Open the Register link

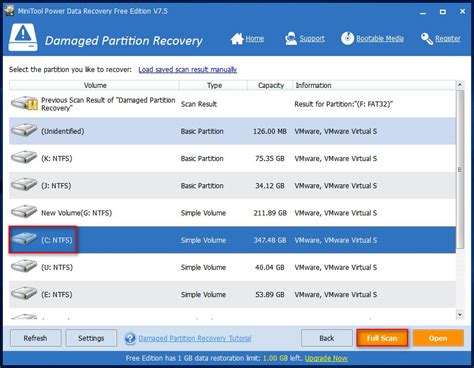pyautogui.click(x=448, y=39)
